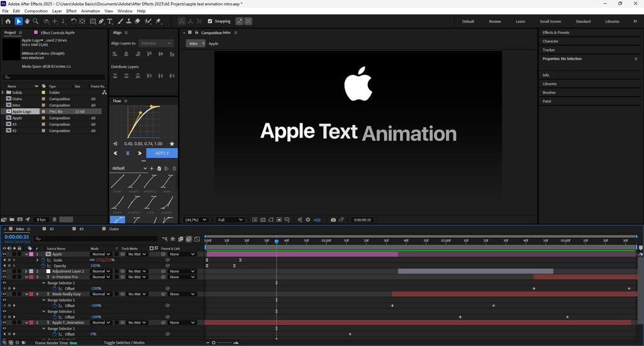Click the Puppet Pin tool
Screen dimensions: 644x346
[x=158, y=21]
